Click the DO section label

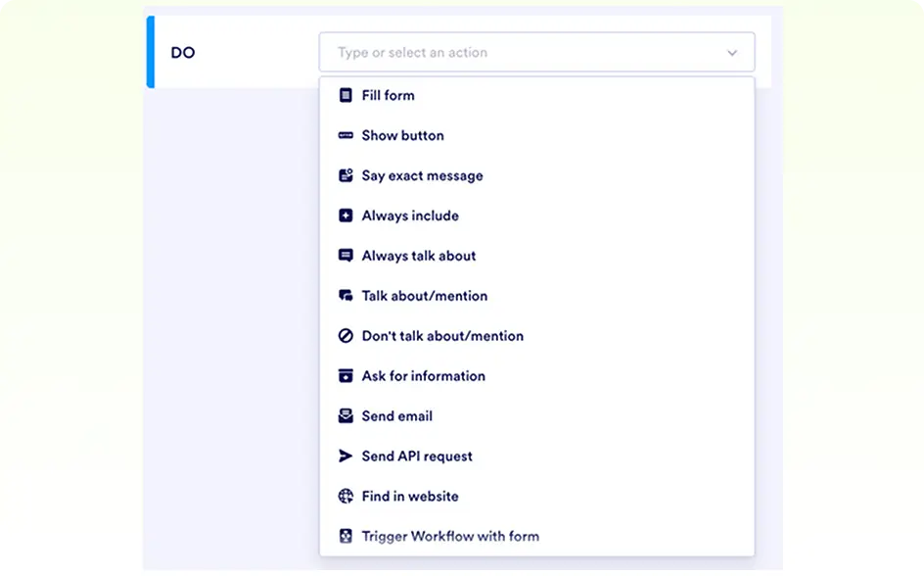[x=183, y=53]
